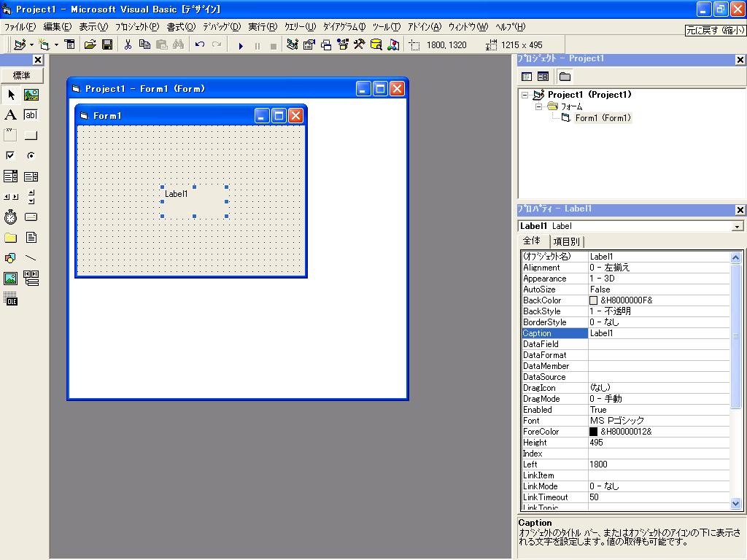The image size is (747, 560).
Task: Select the vertical scrollbar tool
Action: pyautogui.click(x=31, y=197)
